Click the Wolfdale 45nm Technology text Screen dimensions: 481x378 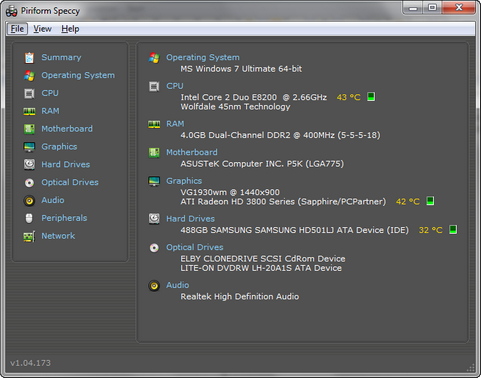click(235, 107)
